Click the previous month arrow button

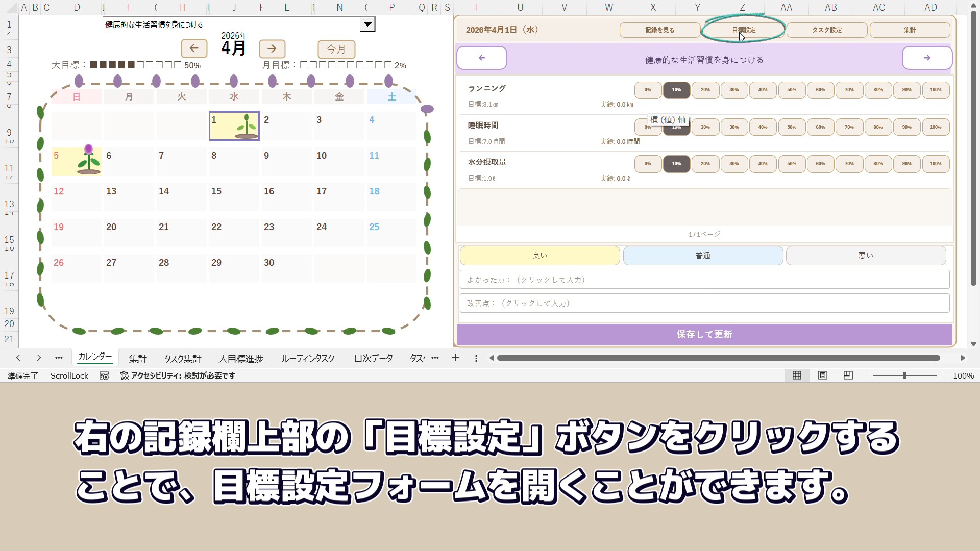pos(194,48)
